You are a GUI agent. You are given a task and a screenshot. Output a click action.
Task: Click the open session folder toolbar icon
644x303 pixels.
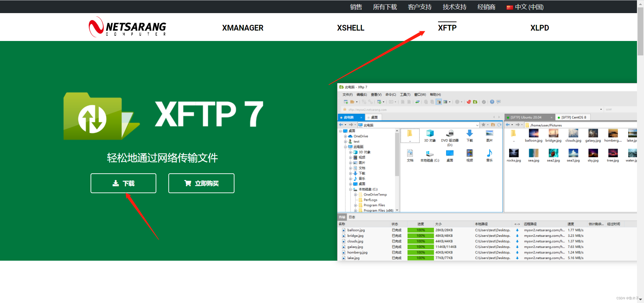(x=352, y=102)
